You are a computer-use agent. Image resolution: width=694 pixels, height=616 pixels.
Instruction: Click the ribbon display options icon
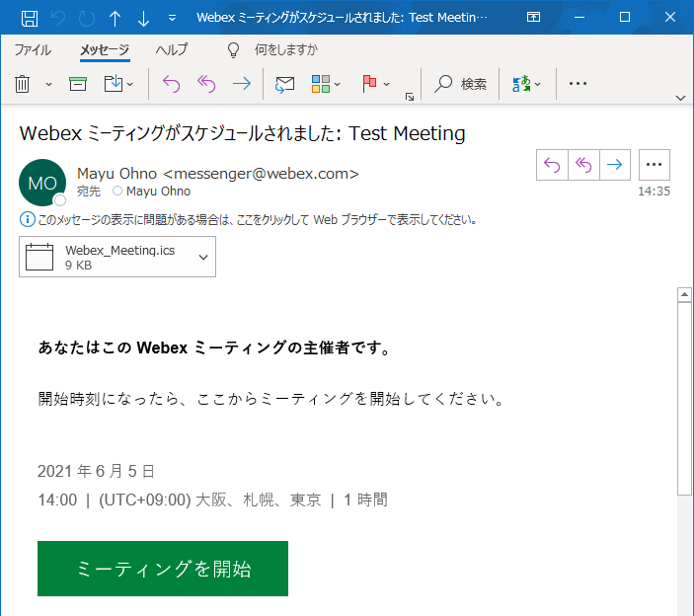533,17
